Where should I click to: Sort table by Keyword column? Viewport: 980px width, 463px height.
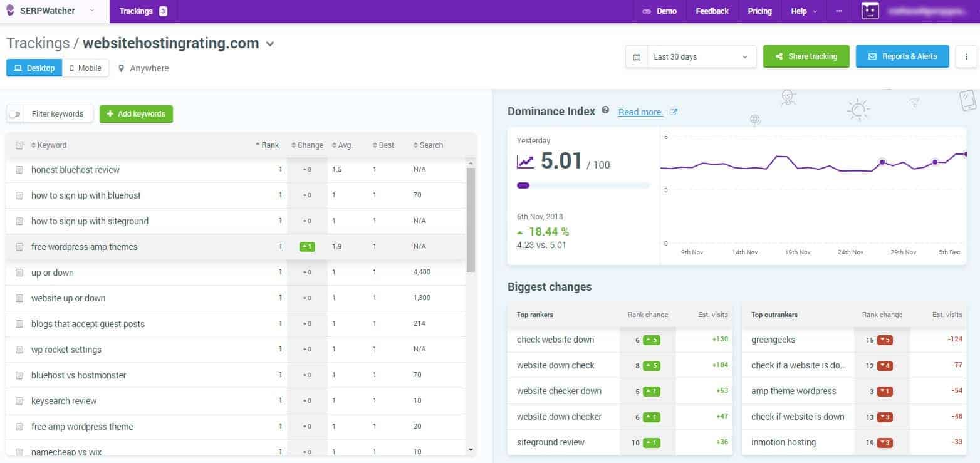pos(49,145)
